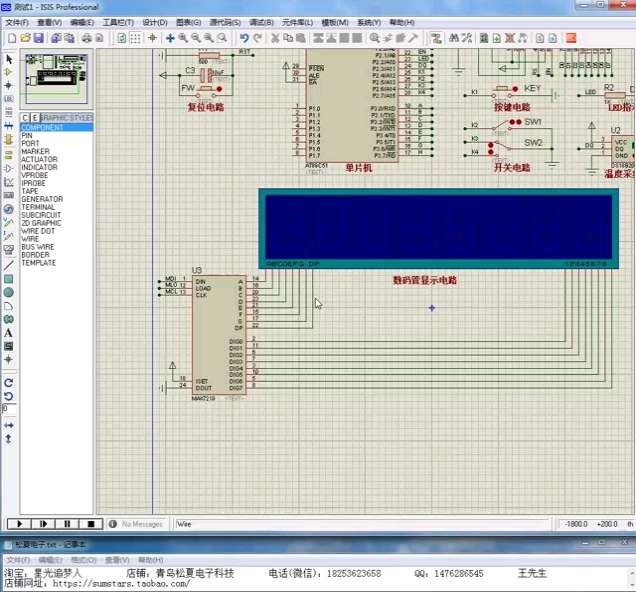
Task: Click the horizontal mirror (X-flip) icon
Action: (x=9, y=425)
